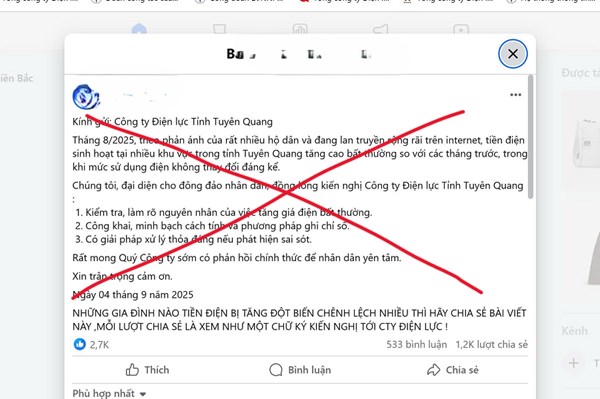Image resolution: width=600 pixels, height=399 pixels.
Task: Open the insights chart icon in top nav
Action: point(300,29)
